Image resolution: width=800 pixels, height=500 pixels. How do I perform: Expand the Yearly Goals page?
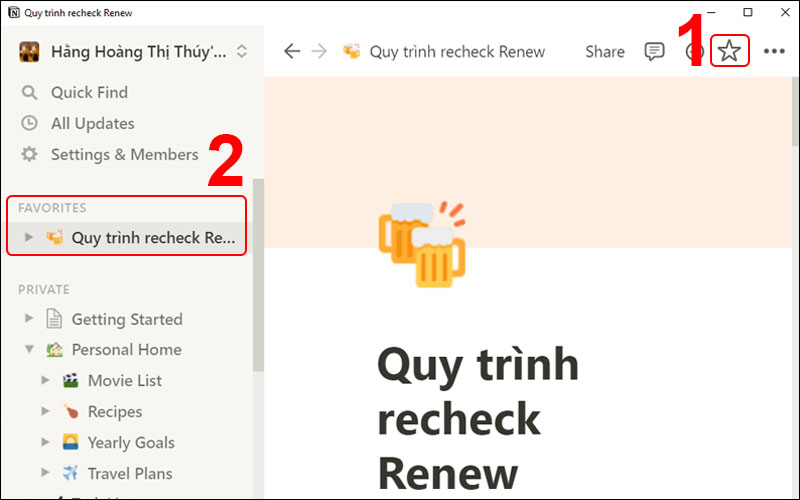point(45,442)
